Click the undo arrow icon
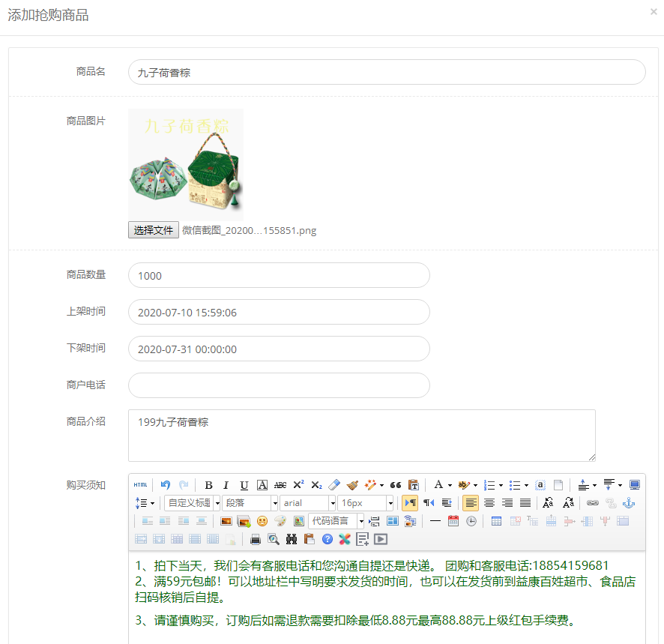The width and height of the screenshot is (664, 644). pos(166,485)
